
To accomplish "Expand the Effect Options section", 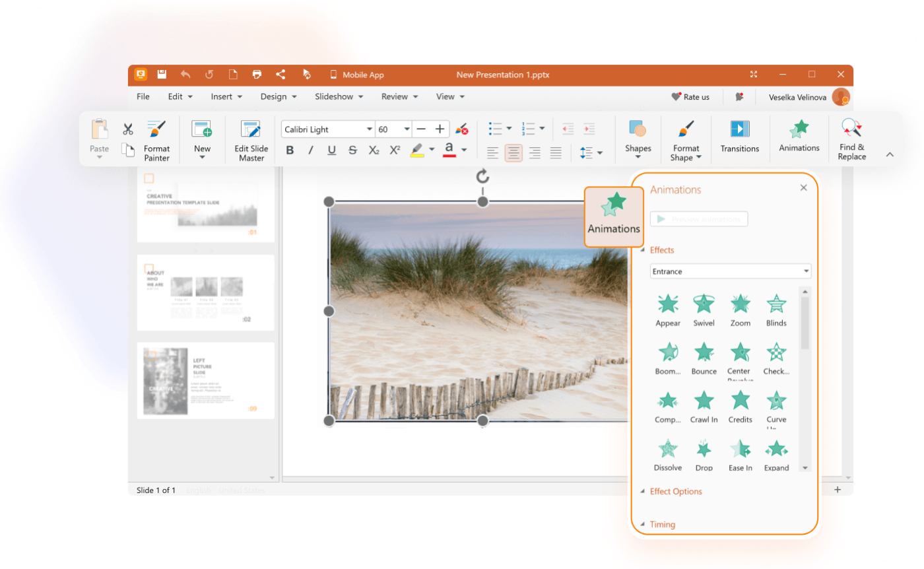I will pos(676,491).
